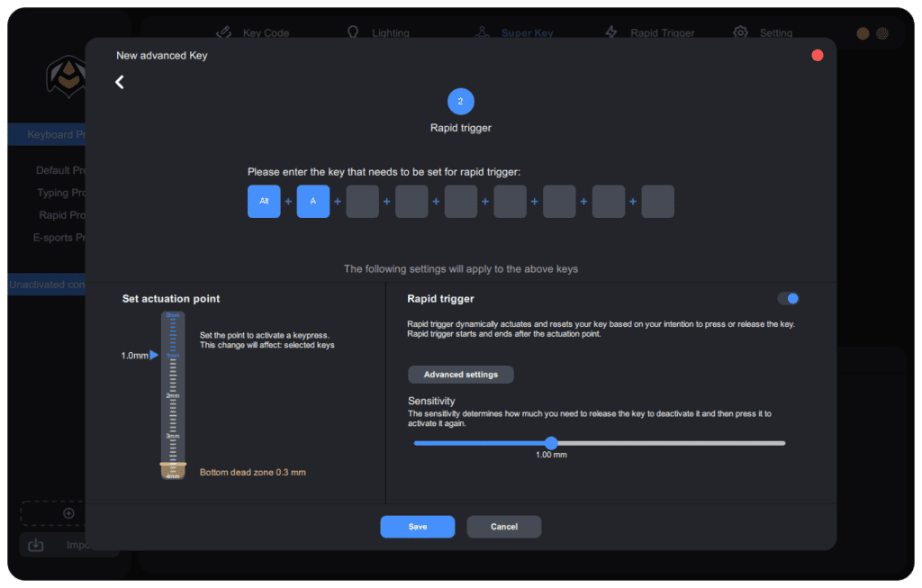The width and height of the screenshot is (922, 588).
Task: Toggle the Rapid trigger switch
Action: (x=788, y=299)
